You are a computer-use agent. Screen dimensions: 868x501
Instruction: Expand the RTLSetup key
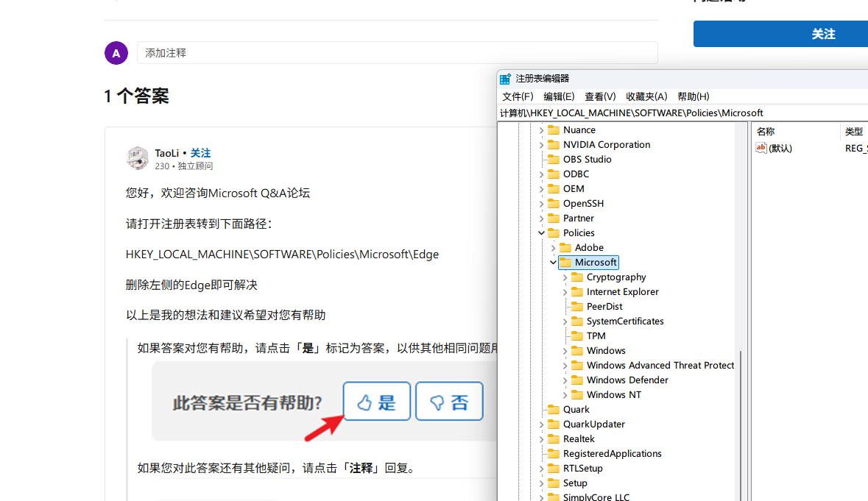(x=541, y=469)
